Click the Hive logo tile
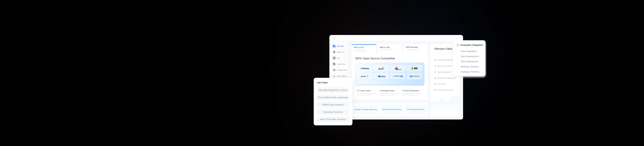This screenshot has height=146, width=644. 414,68
